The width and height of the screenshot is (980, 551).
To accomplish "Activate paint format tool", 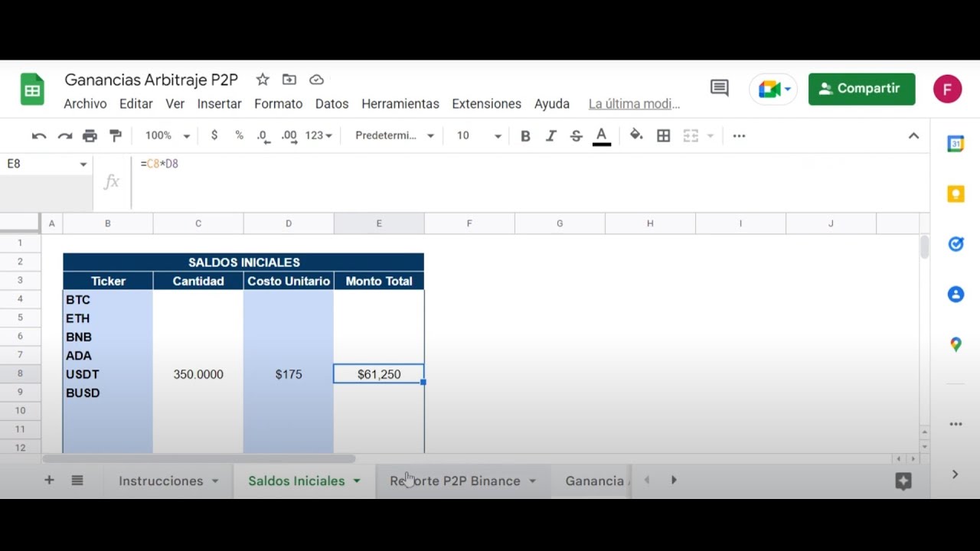I will 116,136.
